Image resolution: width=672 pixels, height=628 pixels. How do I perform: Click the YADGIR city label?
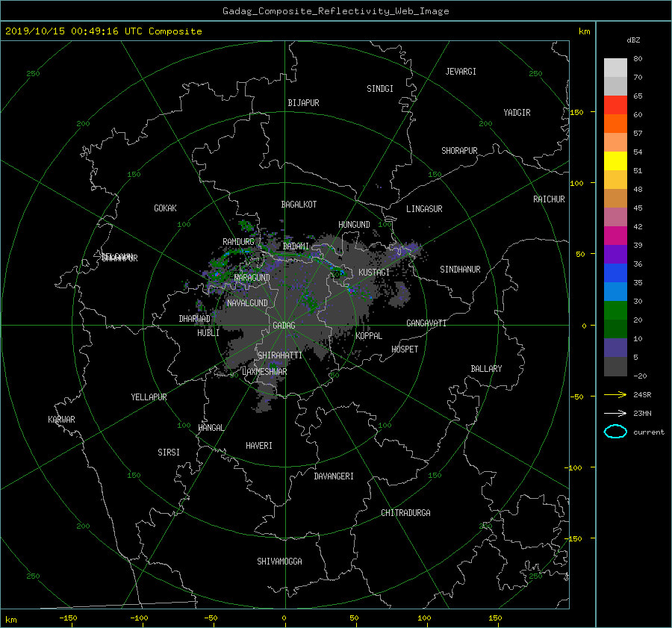517,113
